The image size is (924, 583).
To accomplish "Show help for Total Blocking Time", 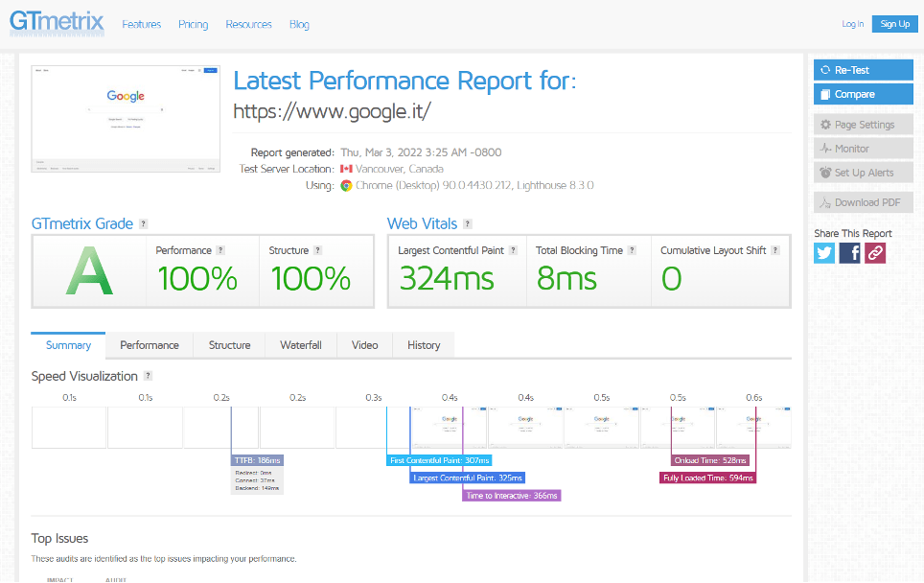I will (632, 250).
